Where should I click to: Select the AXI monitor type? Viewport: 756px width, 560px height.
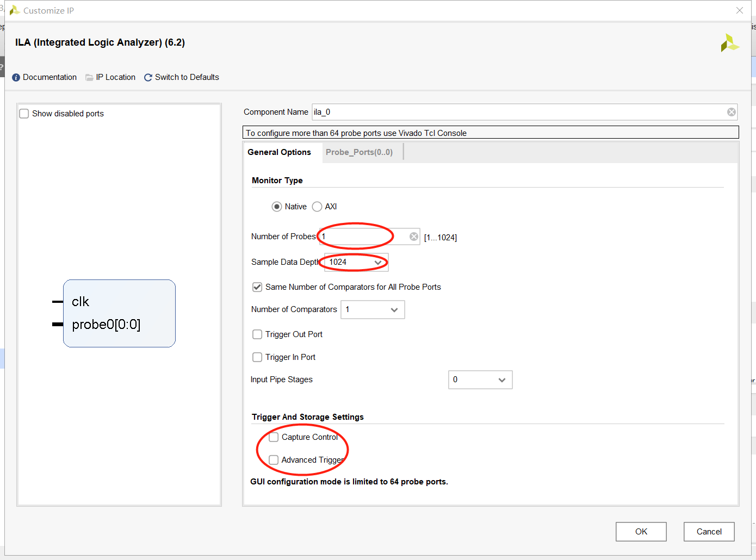tap(317, 207)
